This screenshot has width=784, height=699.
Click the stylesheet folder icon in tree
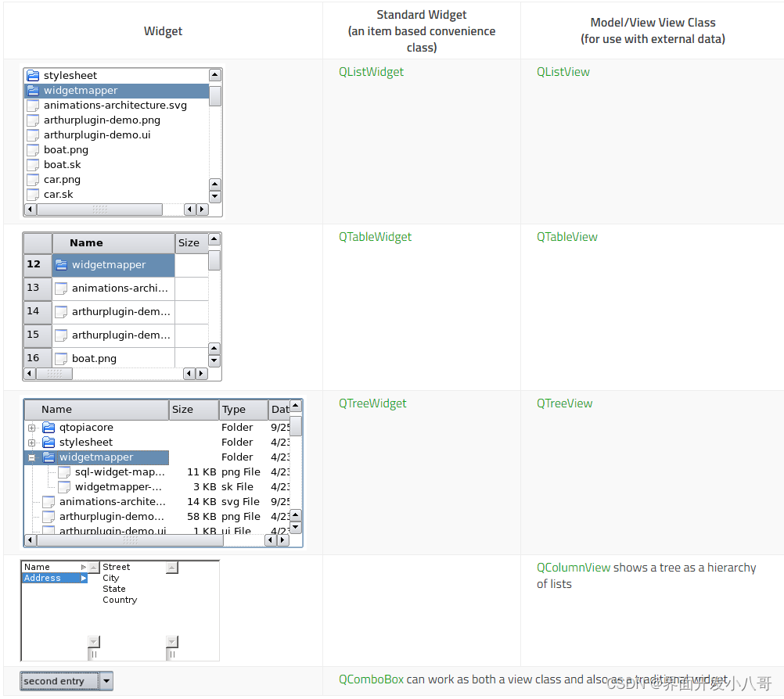pos(49,443)
